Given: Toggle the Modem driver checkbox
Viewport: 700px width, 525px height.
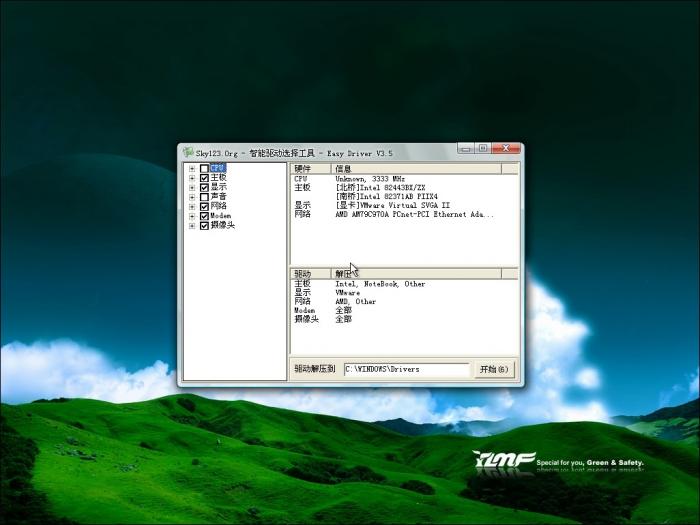Looking at the screenshot, I should (204, 216).
